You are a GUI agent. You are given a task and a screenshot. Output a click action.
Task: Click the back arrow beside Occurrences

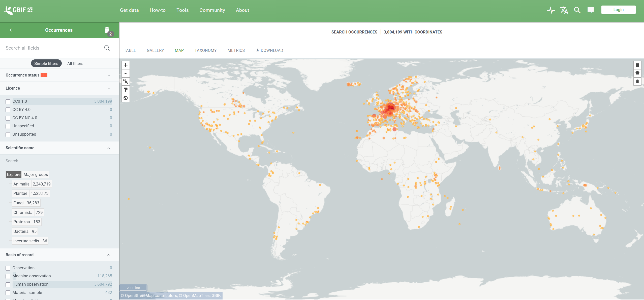[11, 30]
